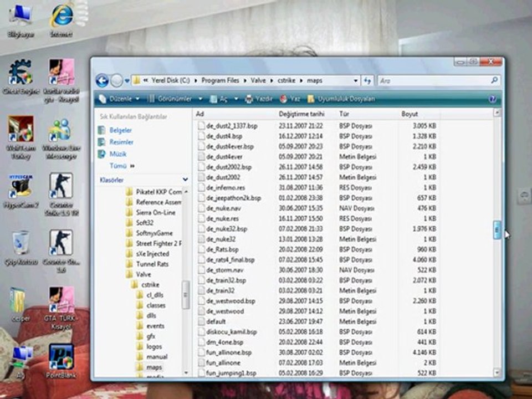
Task: Select the Sierra On-Line folder
Action: pos(155,213)
